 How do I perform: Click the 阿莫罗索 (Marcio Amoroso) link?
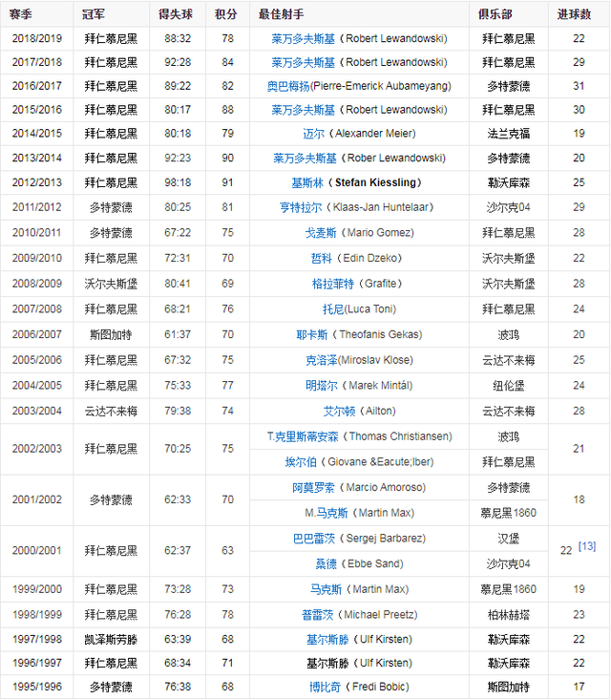click(x=313, y=487)
